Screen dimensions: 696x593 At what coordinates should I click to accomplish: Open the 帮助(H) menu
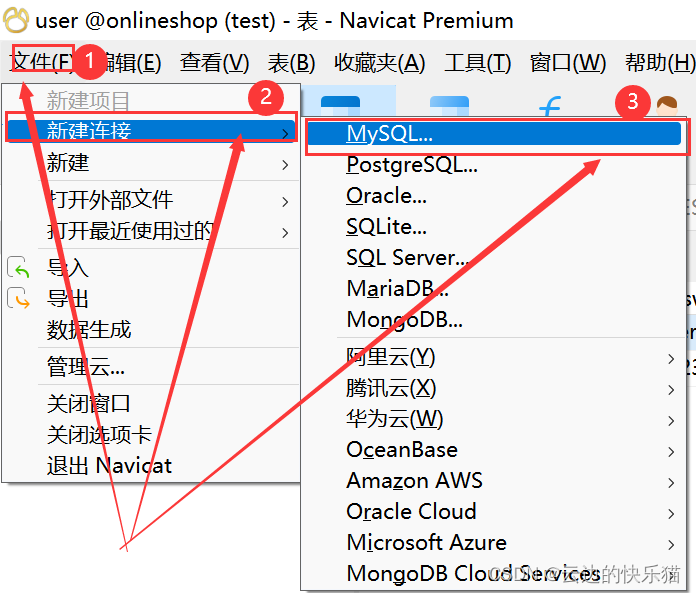point(660,63)
